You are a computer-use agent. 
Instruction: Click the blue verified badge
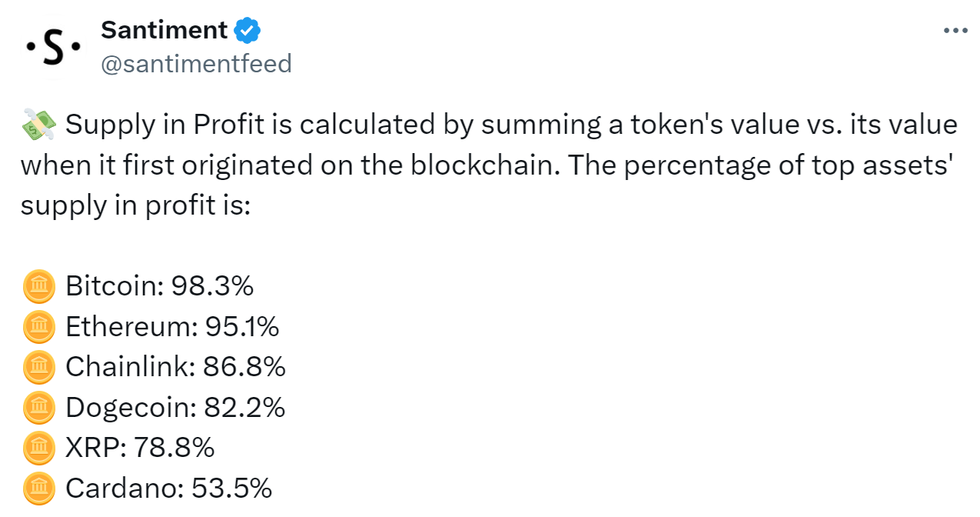click(x=247, y=31)
